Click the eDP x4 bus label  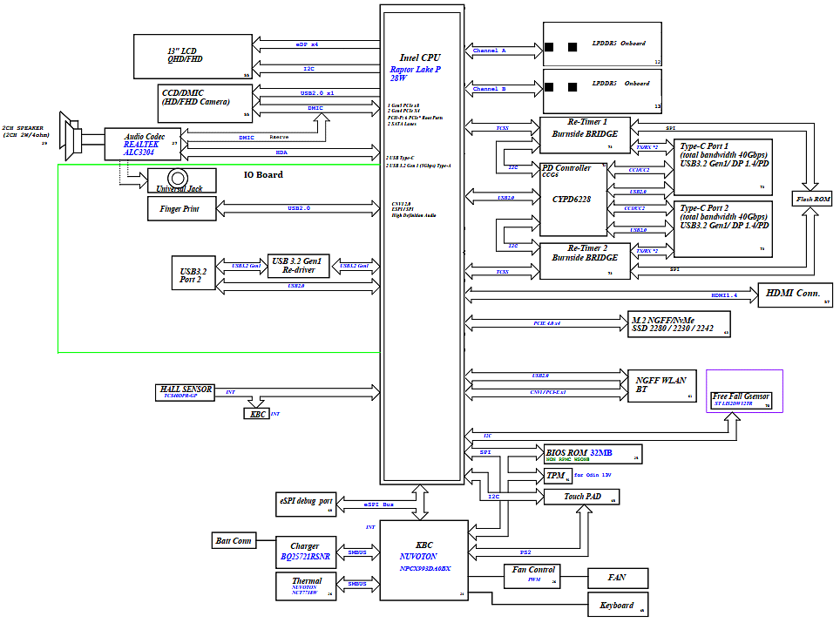click(x=307, y=44)
